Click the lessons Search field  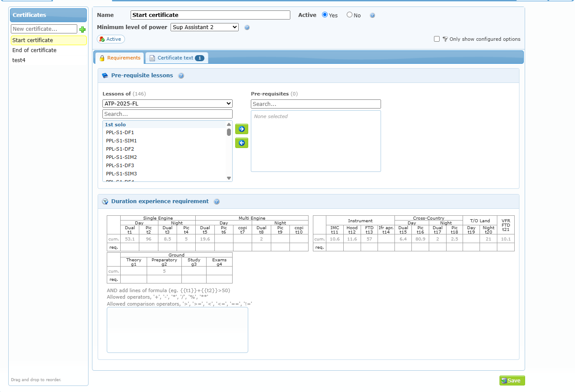tap(168, 114)
